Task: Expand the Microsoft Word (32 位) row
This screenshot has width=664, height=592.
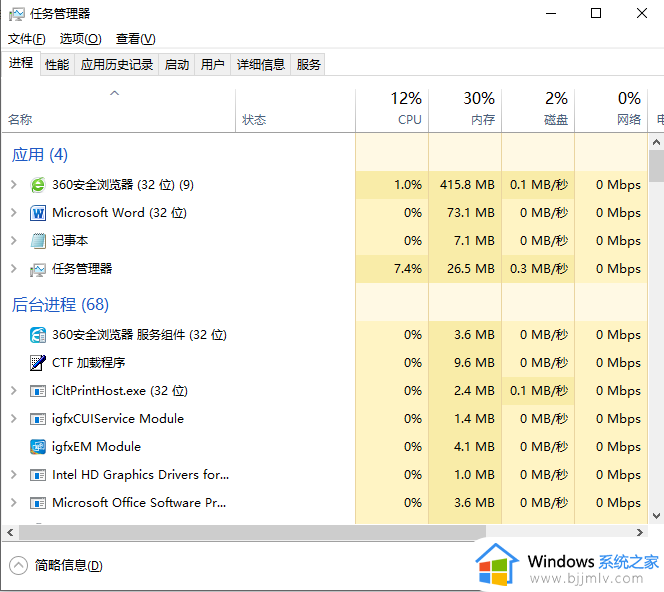Action: coord(14,213)
